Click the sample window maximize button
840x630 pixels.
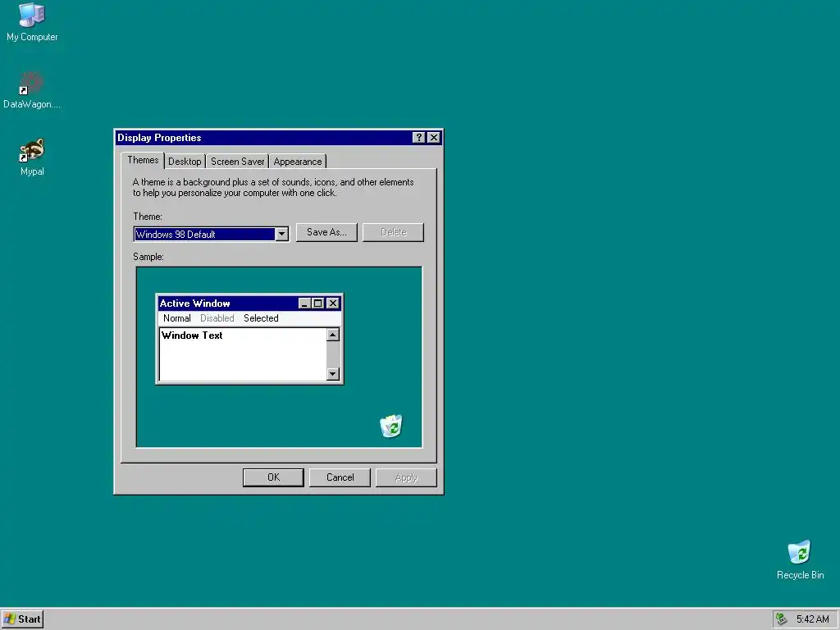pos(317,304)
